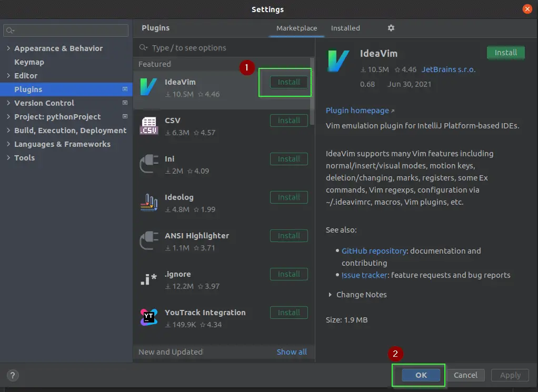The height and width of the screenshot is (392, 538).
Task: Click the Project: pythonProject row scope icon
Action: 125,117
